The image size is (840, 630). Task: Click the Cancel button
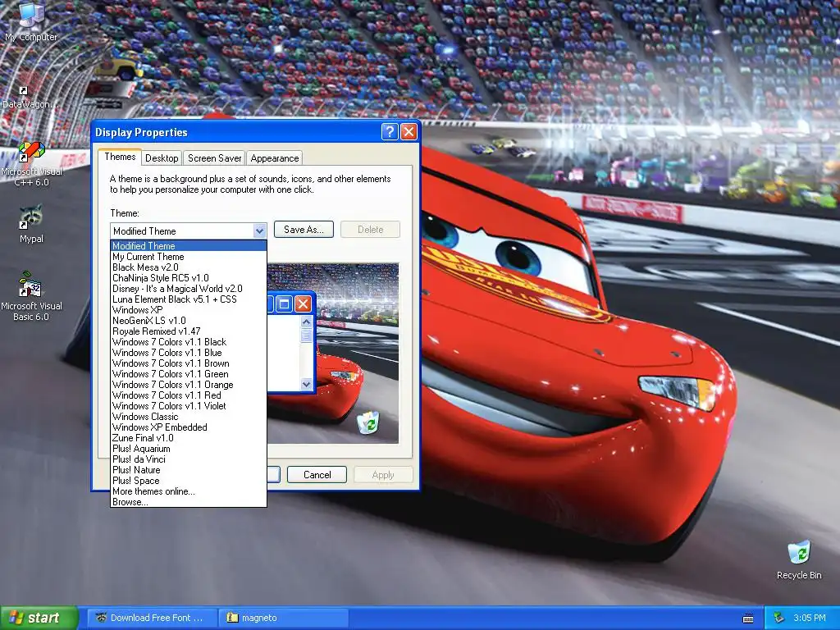click(x=317, y=475)
